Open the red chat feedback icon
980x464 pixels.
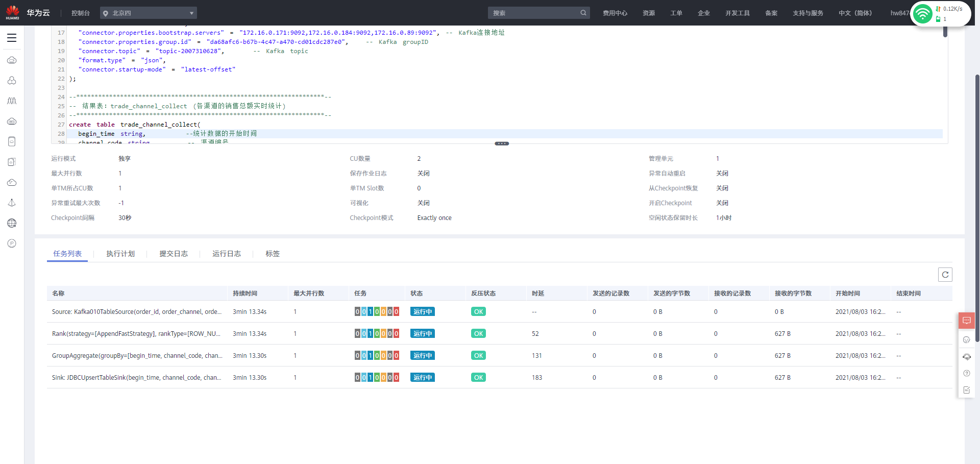point(966,321)
